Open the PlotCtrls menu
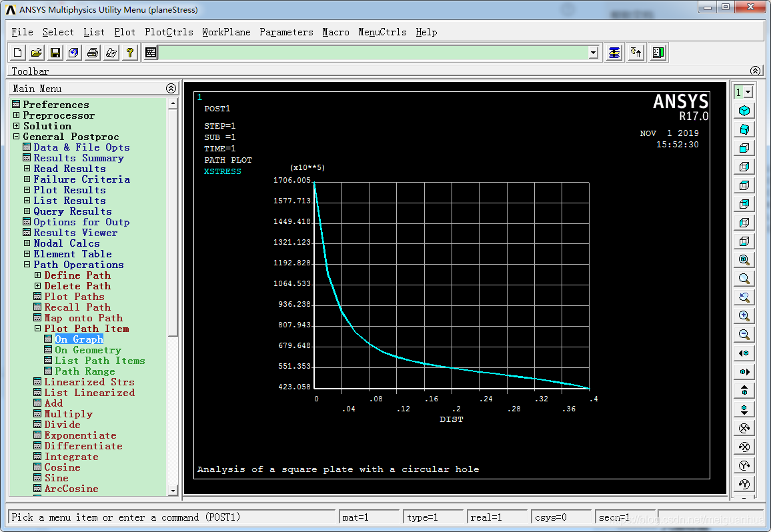771x532 pixels. point(169,32)
